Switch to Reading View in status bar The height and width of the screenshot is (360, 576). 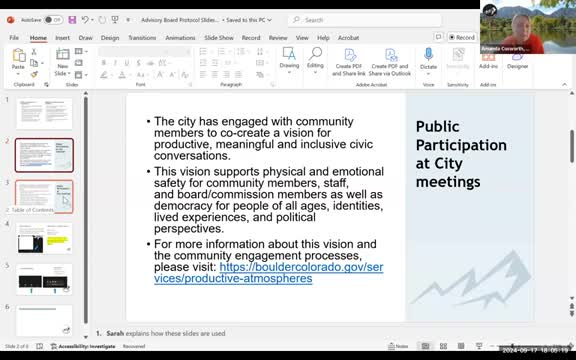pyautogui.click(x=461, y=346)
